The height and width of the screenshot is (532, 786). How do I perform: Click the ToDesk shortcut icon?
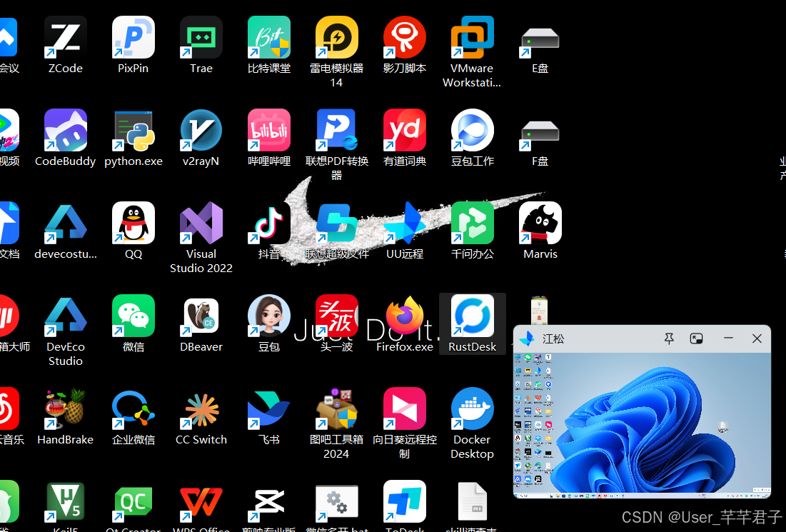(405, 501)
